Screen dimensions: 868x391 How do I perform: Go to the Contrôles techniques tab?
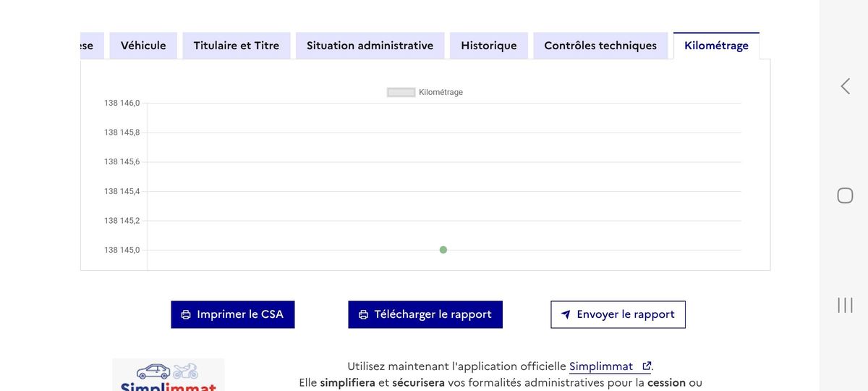pyautogui.click(x=600, y=46)
